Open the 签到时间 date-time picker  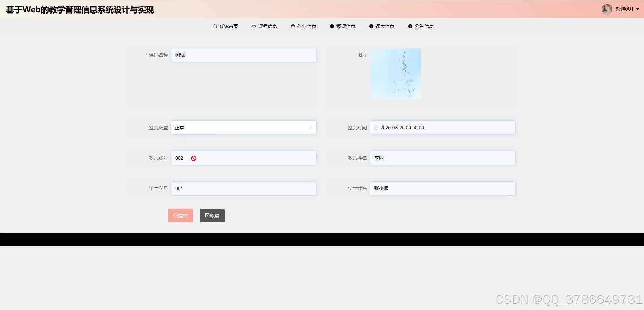442,128
